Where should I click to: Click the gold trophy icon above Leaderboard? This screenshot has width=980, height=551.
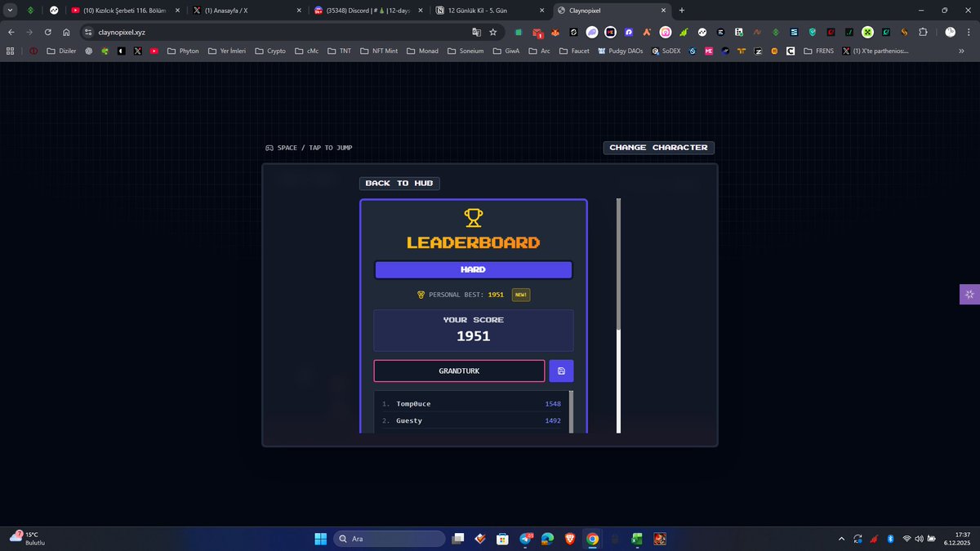point(474,218)
